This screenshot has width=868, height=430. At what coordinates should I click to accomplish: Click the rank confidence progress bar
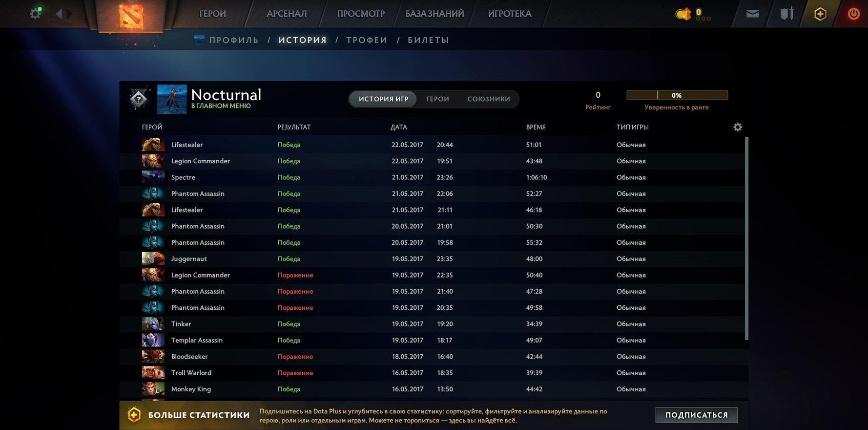click(677, 95)
